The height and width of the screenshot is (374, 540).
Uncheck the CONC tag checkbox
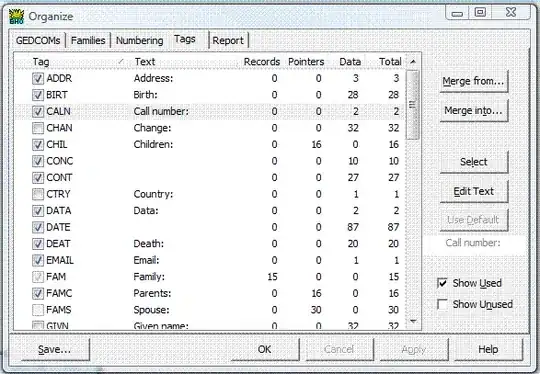38,161
